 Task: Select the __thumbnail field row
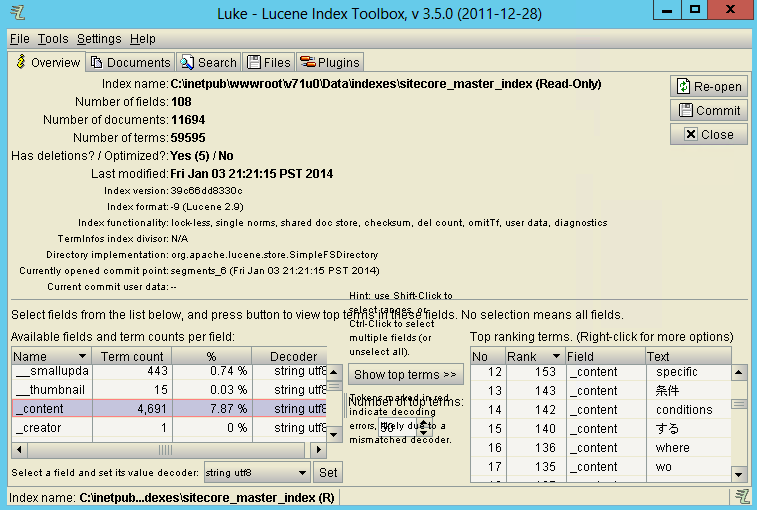[x=169, y=390]
